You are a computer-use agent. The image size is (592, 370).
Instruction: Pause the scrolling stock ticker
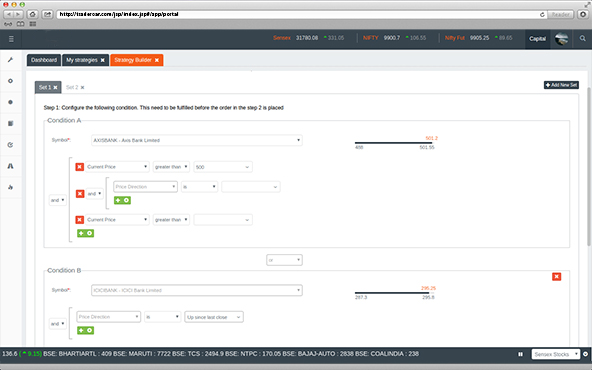[x=520, y=354]
